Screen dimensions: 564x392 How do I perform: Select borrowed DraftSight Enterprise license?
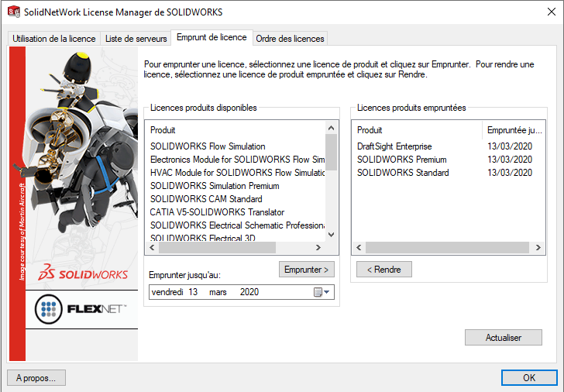coord(394,146)
